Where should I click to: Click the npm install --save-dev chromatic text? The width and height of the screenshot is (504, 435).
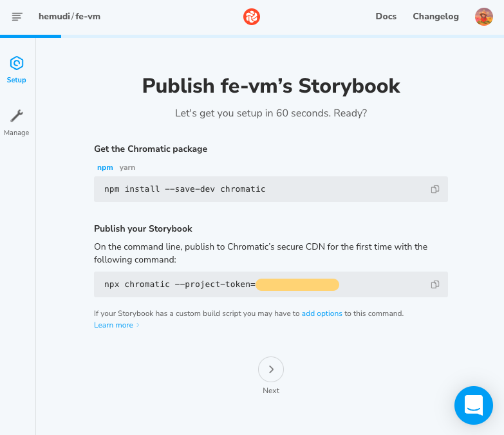pos(185,189)
